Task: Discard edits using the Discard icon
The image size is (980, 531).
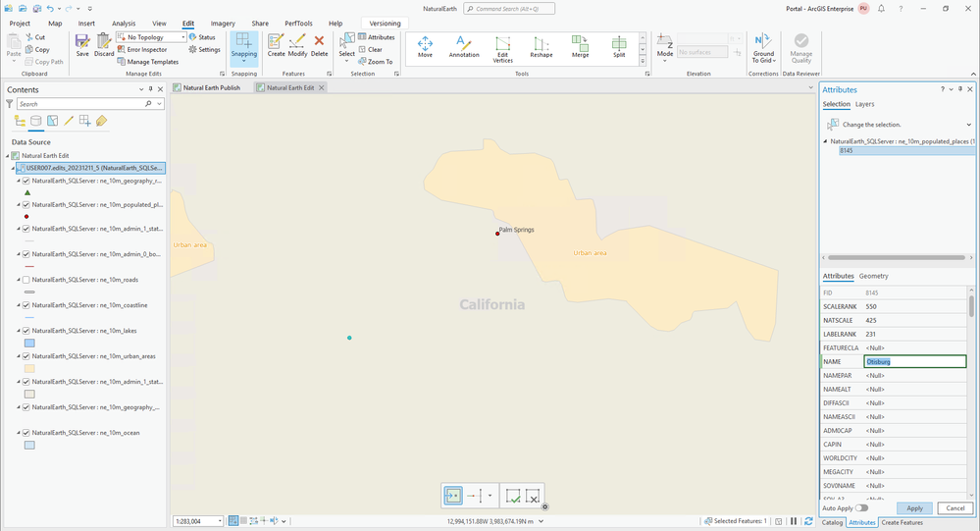Action: click(104, 45)
